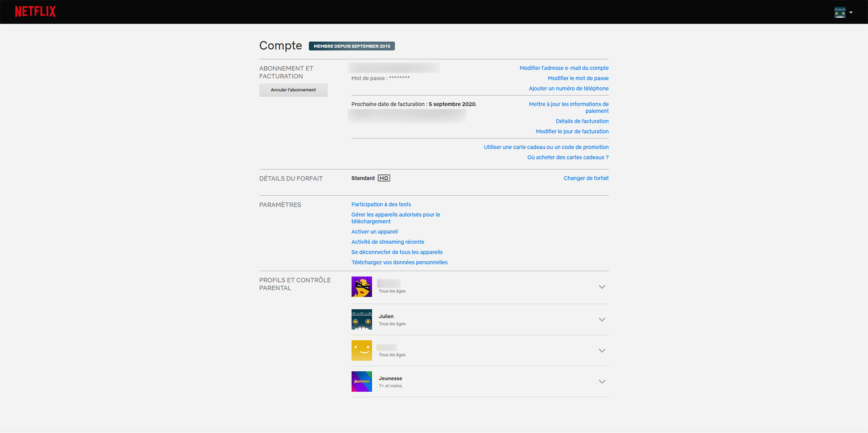Image resolution: width=868 pixels, height=433 pixels.
Task: Select Julien's robot profile avatar
Action: coord(362,320)
